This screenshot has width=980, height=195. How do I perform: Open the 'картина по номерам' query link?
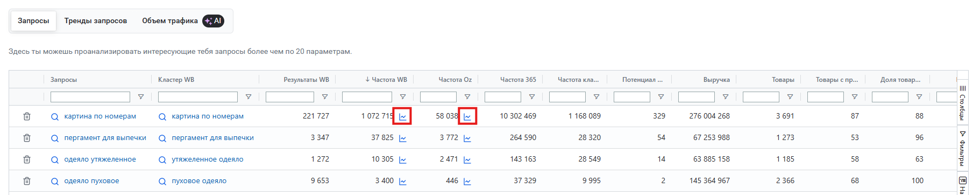click(x=100, y=116)
